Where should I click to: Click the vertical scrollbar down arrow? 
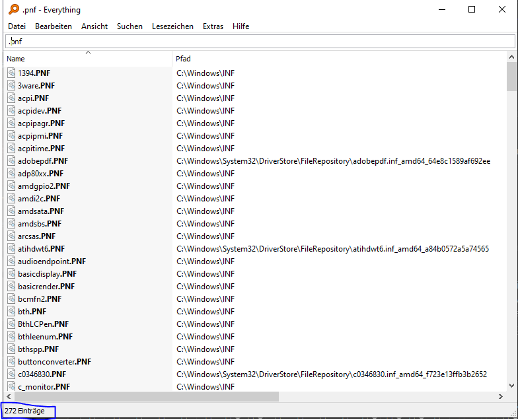point(511,386)
